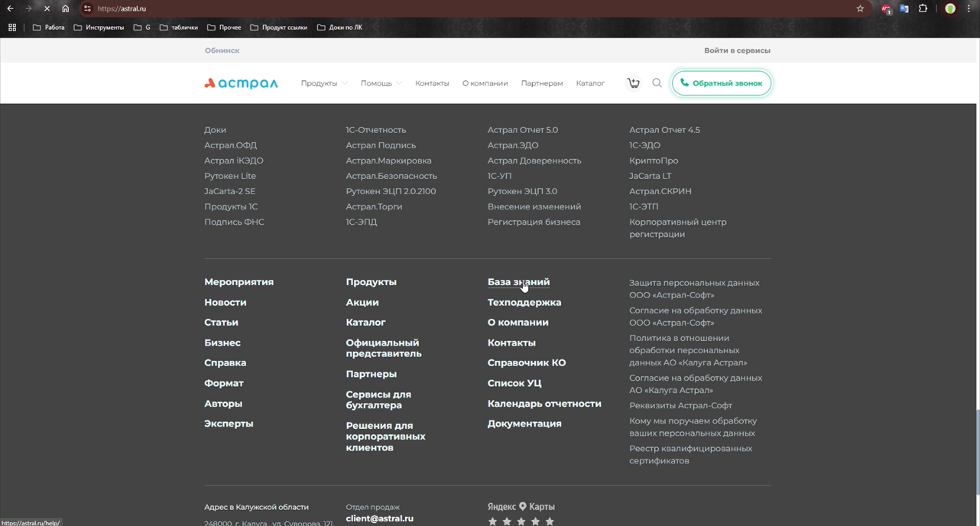Open site search magnifier icon
This screenshot has height=526, width=980.
pos(657,83)
